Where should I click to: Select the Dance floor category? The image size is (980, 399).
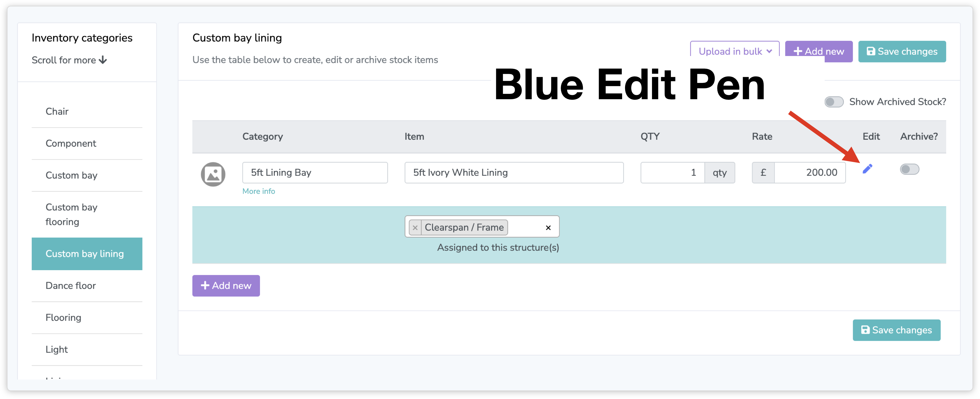tap(71, 286)
